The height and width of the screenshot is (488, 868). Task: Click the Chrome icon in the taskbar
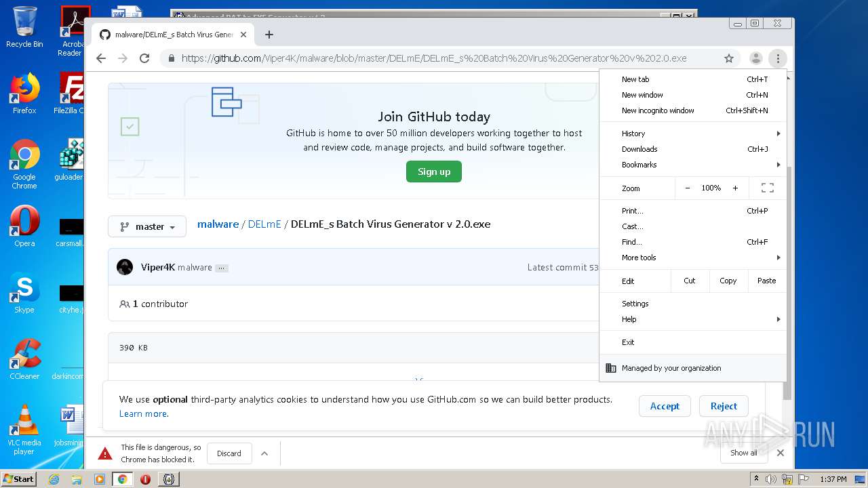pyautogui.click(x=123, y=479)
